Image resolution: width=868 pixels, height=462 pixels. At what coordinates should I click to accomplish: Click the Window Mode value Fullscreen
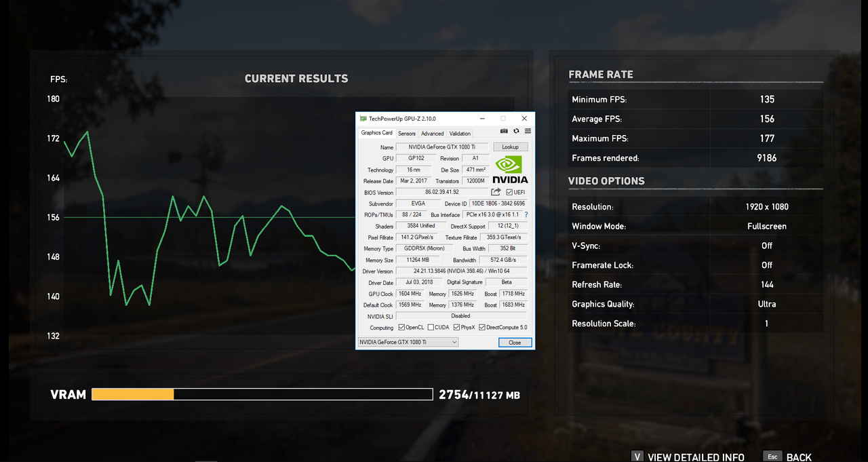coord(767,227)
